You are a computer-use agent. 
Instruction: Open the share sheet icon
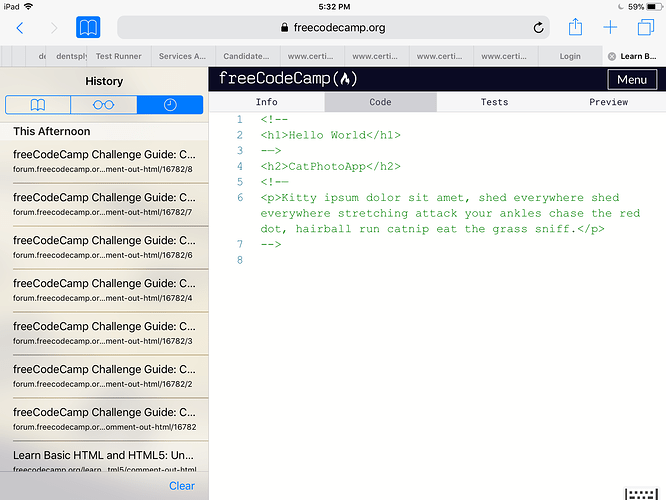575,27
